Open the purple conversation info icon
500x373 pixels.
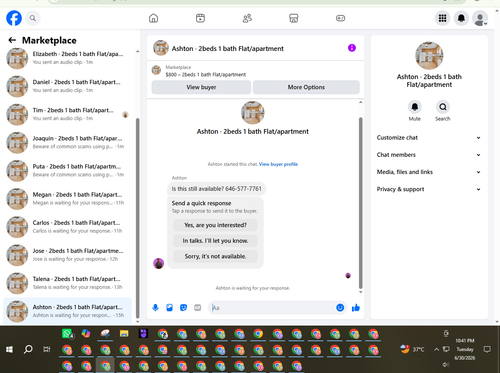(352, 48)
